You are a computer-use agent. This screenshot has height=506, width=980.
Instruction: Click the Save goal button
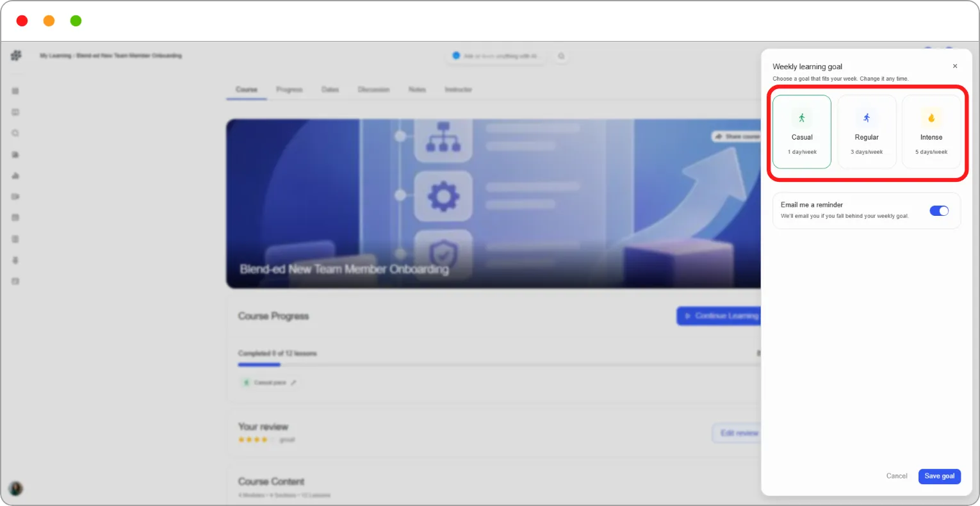click(940, 476)
